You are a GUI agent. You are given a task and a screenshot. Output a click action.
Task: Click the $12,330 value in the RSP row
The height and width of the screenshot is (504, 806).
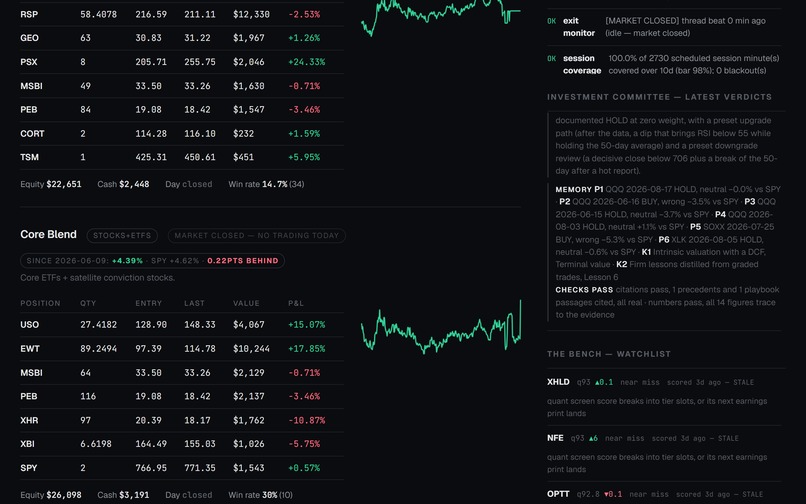click(x=251, y=14)
